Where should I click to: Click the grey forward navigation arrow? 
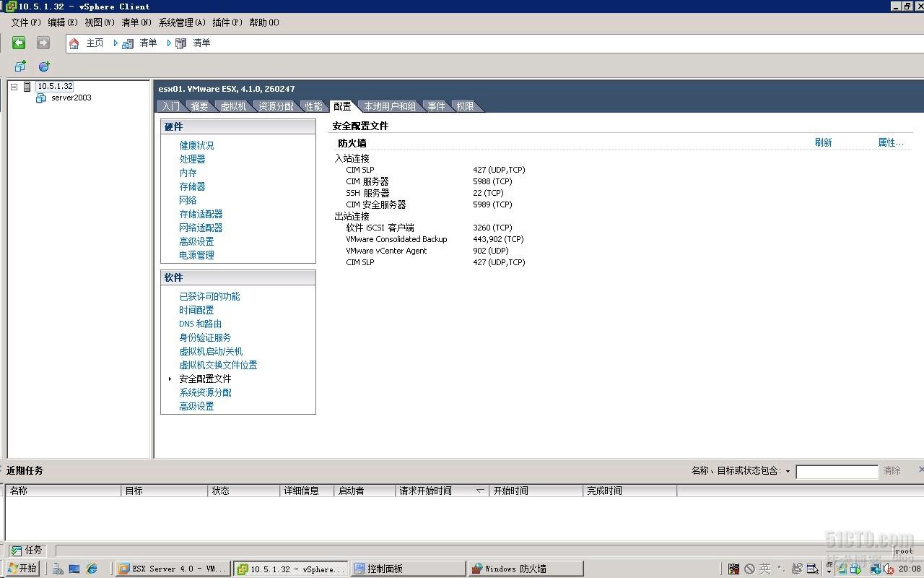pyautogui.click(x=43, y=43)
